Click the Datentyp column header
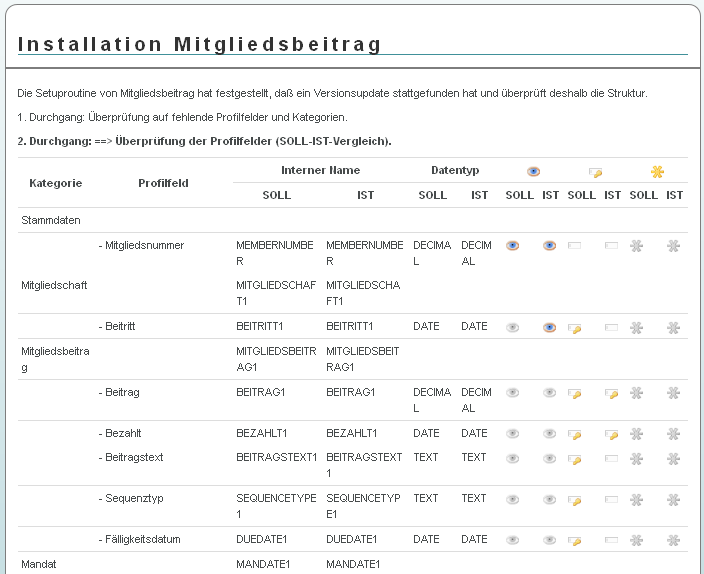The height and width of the screenshot is (574, 704). point(455,170)
